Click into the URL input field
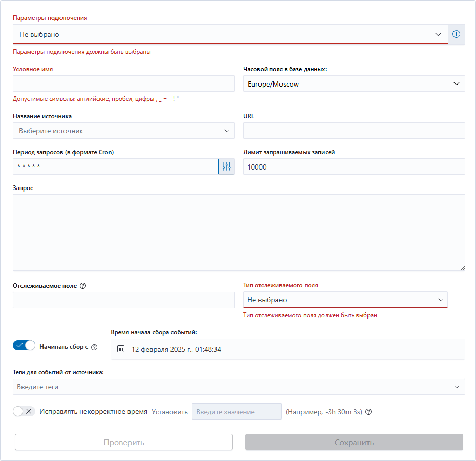The height and width of the screenshot is (461, 476). (x=354, y=131)
